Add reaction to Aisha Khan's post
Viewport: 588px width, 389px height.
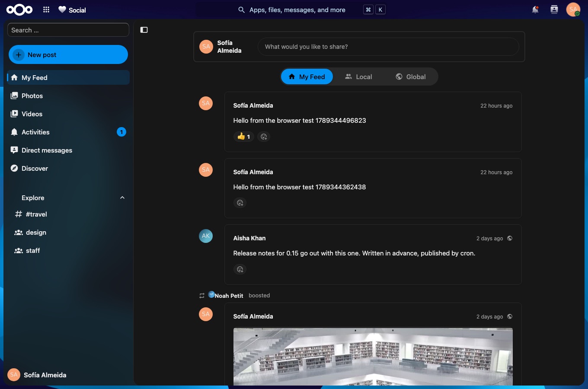240,269
